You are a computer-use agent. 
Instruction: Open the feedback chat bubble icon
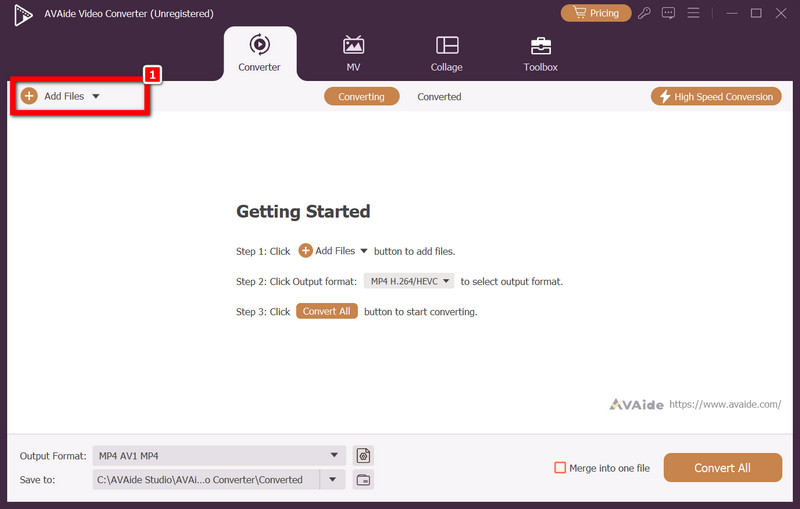pyautogui.click(x=668, y=13)
